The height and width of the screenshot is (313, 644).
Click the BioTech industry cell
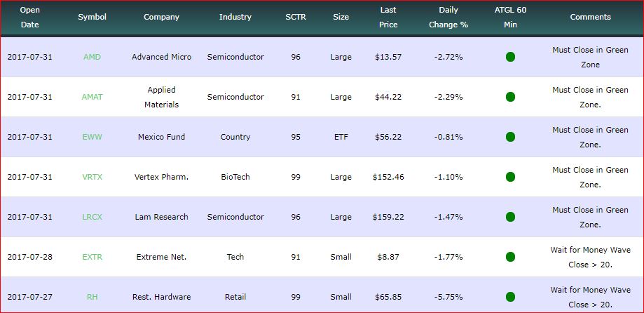[x=235, y=177]
